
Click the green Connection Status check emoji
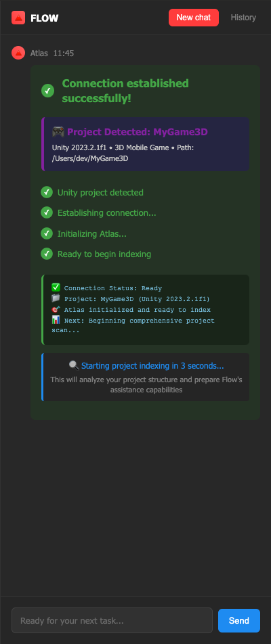(56, 288)
